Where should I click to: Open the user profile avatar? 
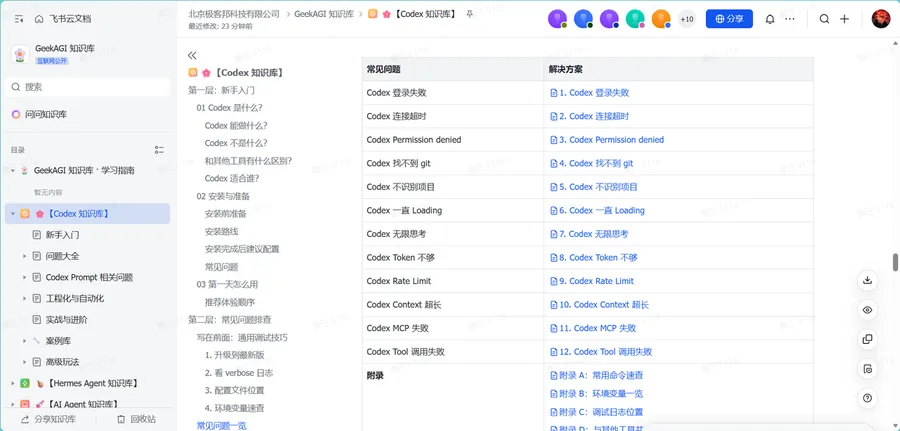click(x=881, y=19)
